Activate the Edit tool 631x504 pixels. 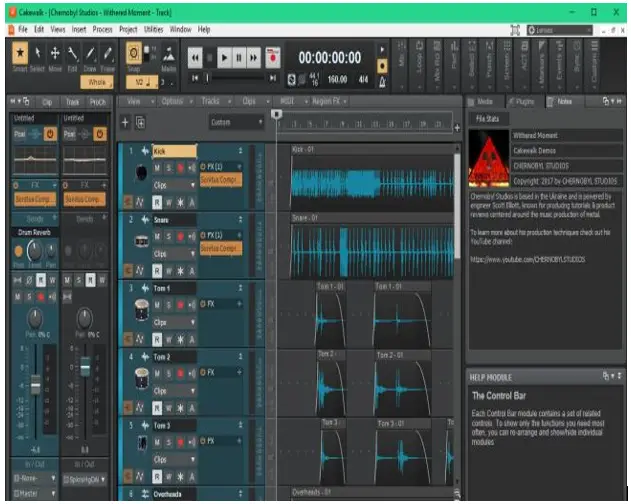[x=72, y=53]
